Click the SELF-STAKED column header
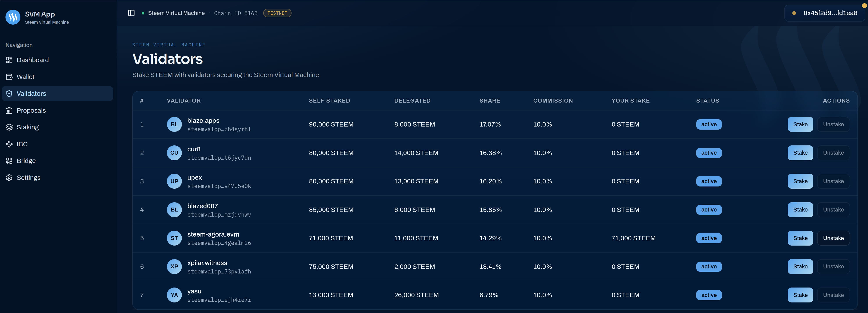Image resolution: width=868 pixels, height=313 pixels. pos(329,101)
